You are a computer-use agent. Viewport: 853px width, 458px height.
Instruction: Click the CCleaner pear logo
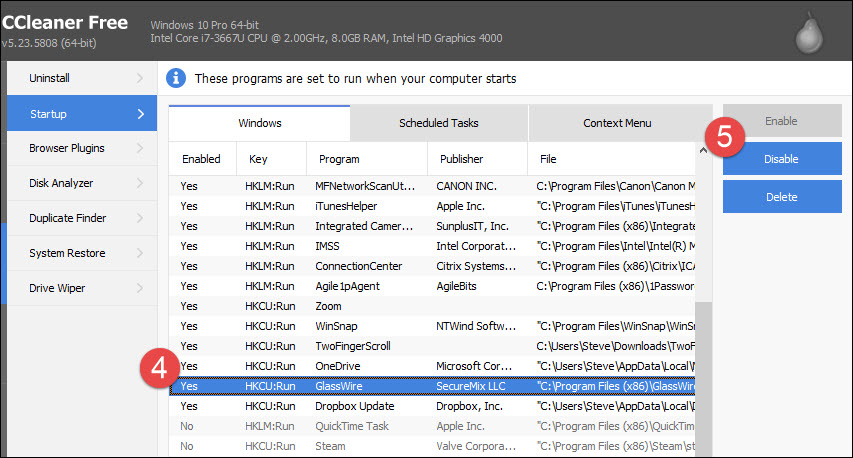809,33
